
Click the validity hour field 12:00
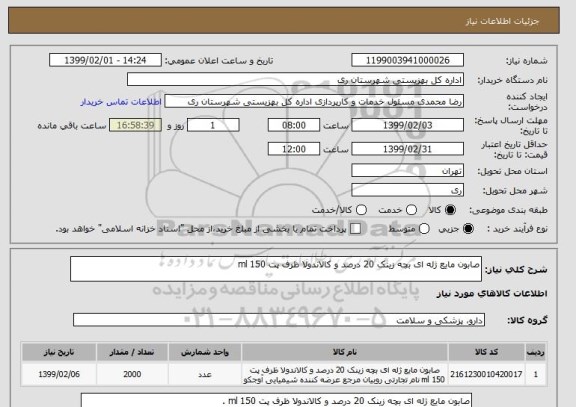click(294, 149)
